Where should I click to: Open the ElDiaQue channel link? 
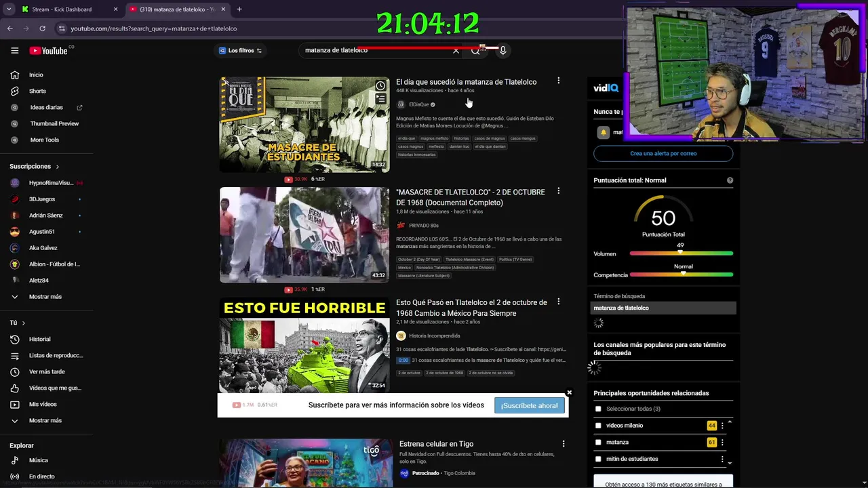[x=419, y=104]
